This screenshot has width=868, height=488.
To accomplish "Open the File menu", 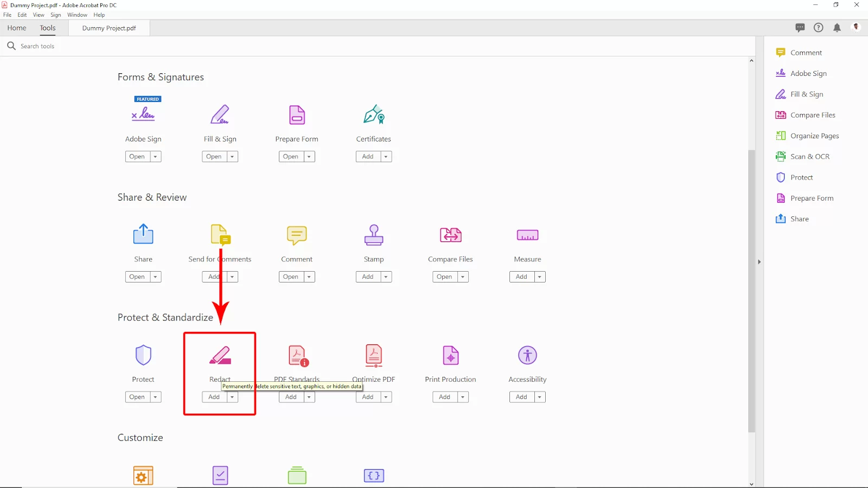I will click(x=7, y=15).
